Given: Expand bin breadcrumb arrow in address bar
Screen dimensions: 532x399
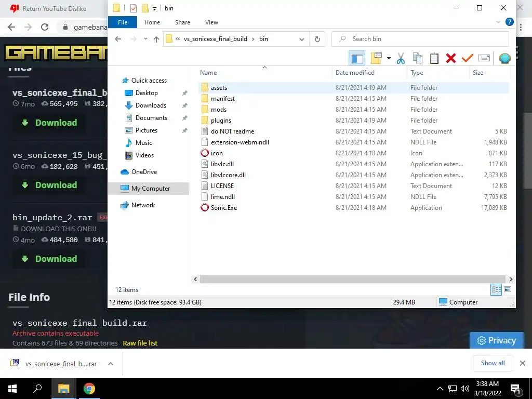Looking at the screenshot, I should pyautogui.click(x=253, y=39).
